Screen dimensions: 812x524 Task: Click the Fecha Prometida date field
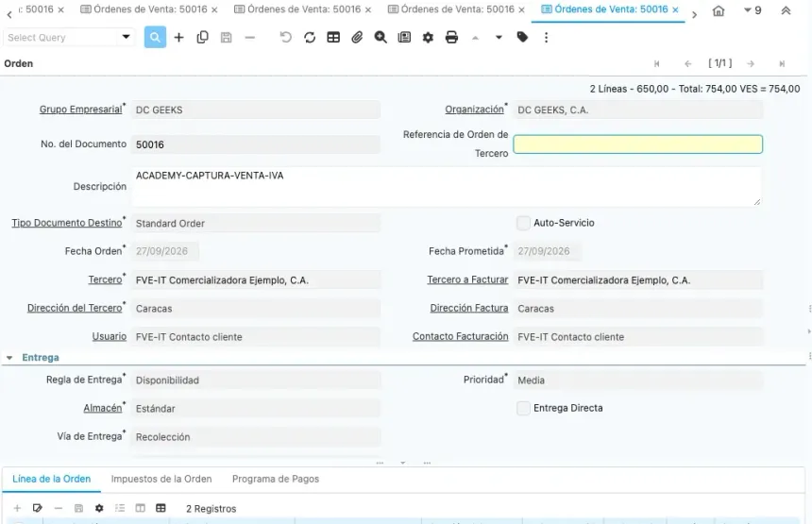(x=548, y=251)
